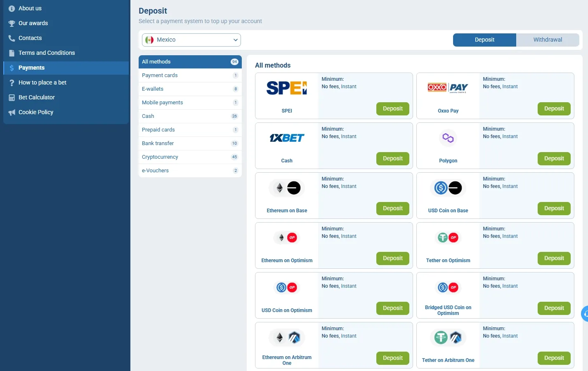Click the Mexico flag icon
588x371 pixels.
click(x=149, y=40)
